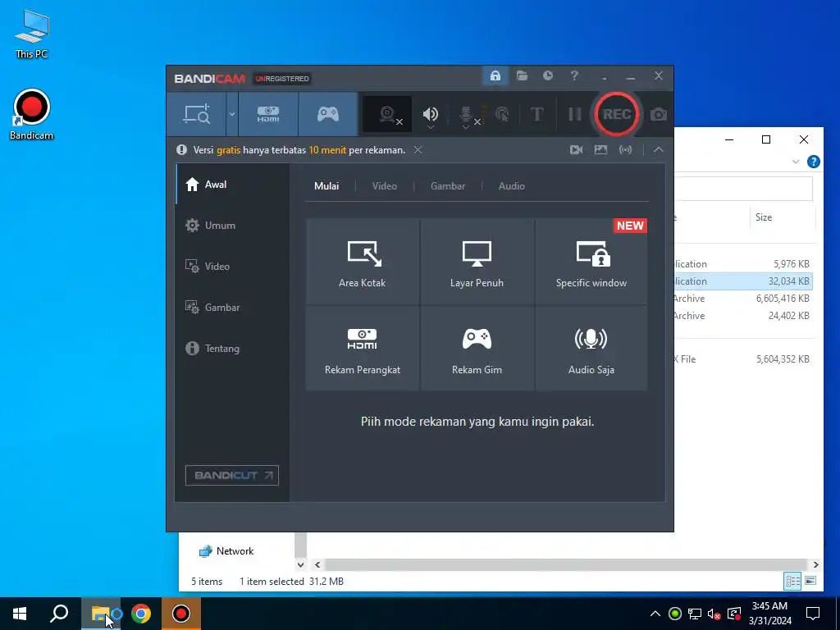Open the scheduled recording clock icon

pos(547,76)
